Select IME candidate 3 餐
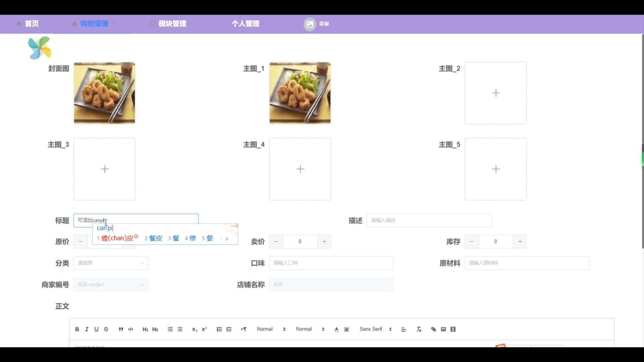Screen dimensions: 644x362 pyautogui.click(x=174, y=238)
